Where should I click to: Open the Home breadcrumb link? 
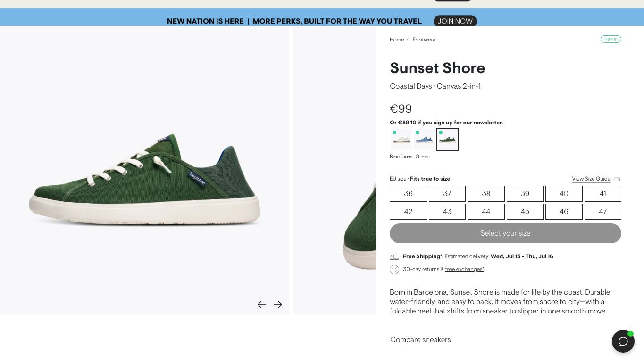click(x=397, y=40)
